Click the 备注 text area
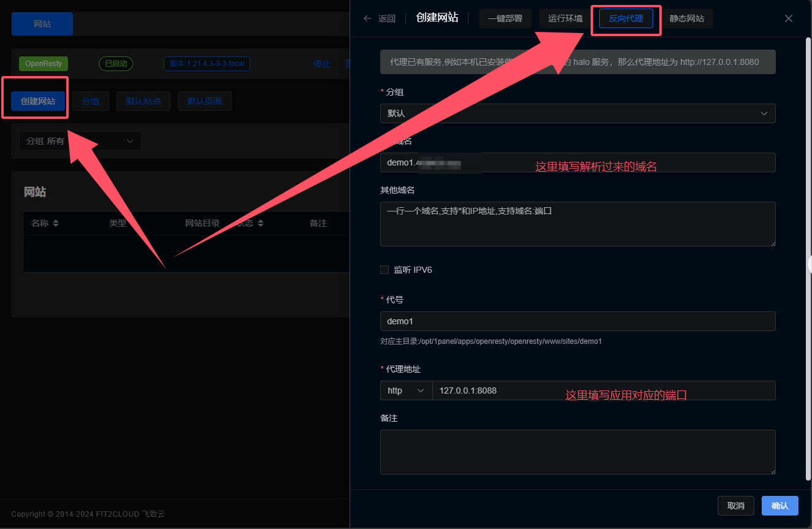 pos(577,452)
